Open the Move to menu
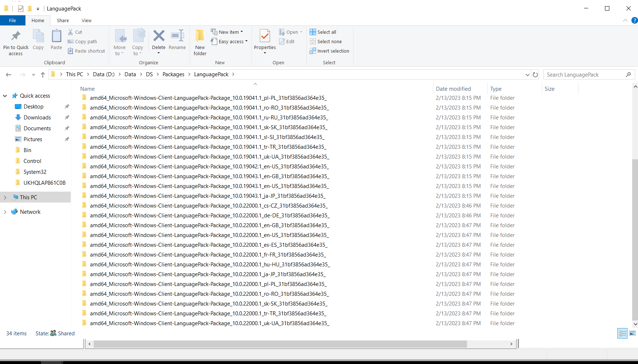 (x=119, y=42)
